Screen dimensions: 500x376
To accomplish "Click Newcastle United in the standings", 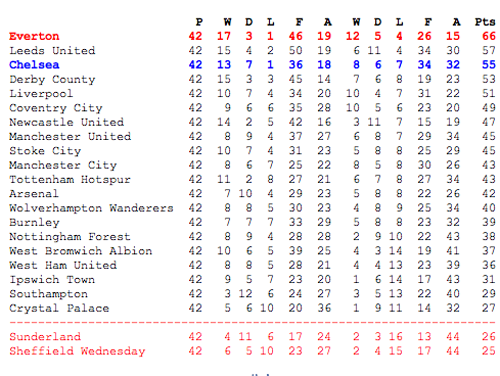I will [x=66, y=122].
